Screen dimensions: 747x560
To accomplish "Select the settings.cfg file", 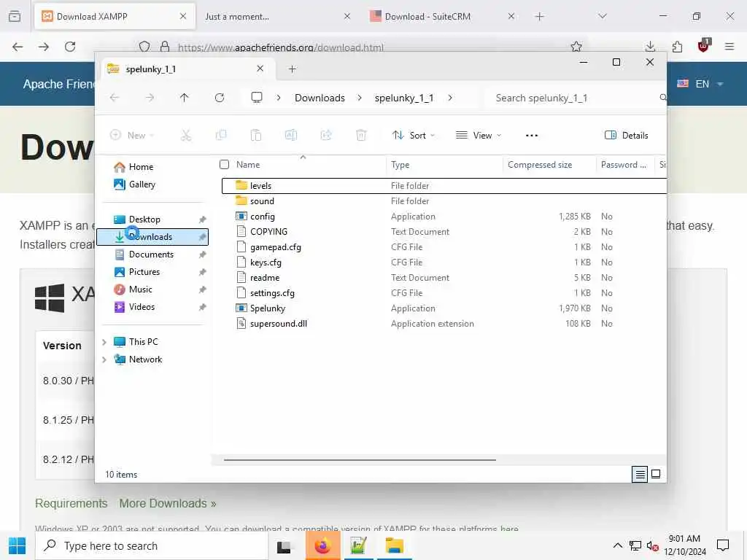I will tap(272, 293).
